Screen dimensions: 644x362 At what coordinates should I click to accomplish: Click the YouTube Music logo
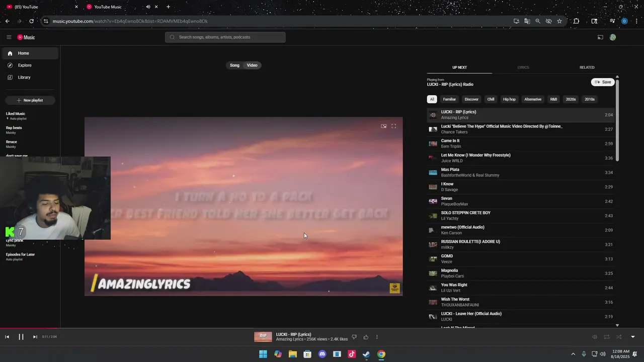(26, 37)
